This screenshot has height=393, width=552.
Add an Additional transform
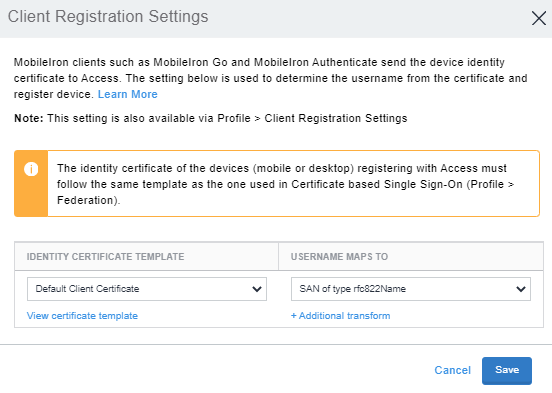(340, 316)
